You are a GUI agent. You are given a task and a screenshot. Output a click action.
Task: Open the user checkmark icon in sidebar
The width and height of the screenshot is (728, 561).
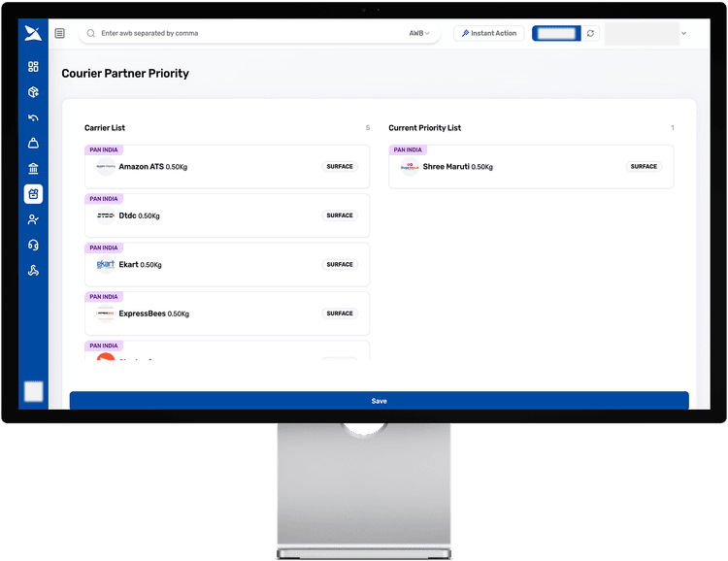(33, 219)
